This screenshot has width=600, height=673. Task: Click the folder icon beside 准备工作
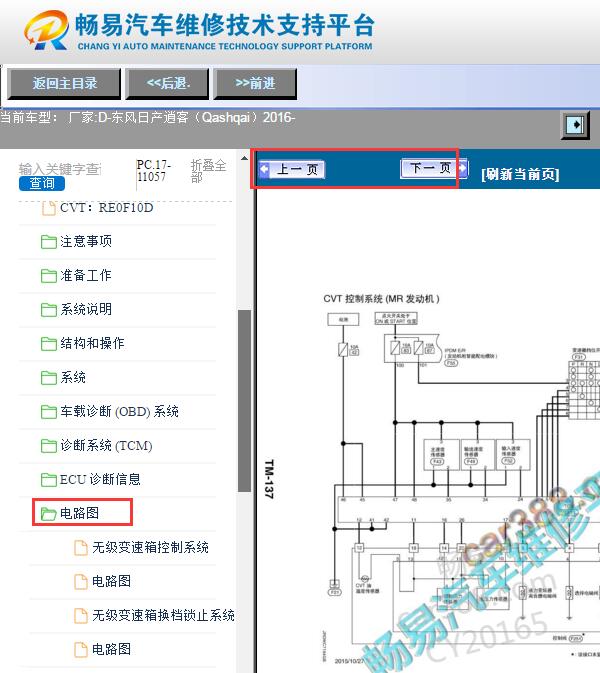point(48,276)
